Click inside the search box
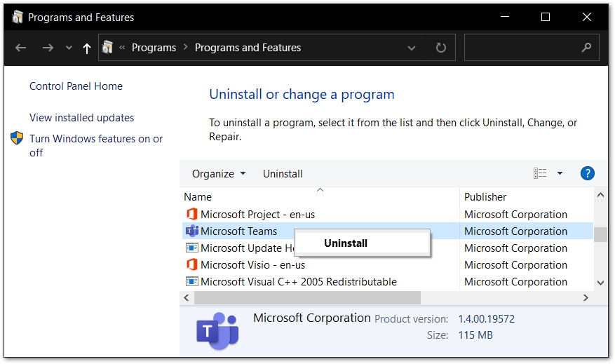 click(x=532, y=48)
